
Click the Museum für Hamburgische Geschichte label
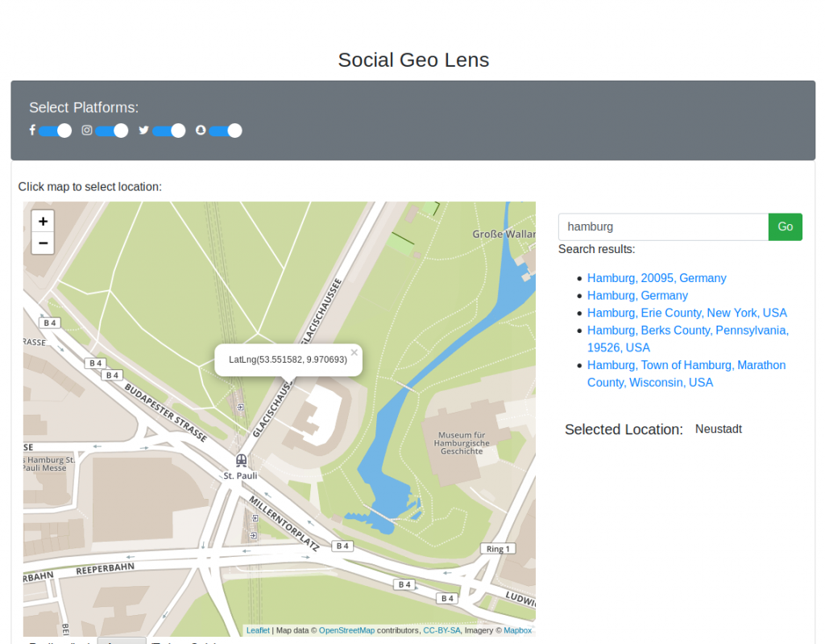pyautogui.click(x=462, y=442)
